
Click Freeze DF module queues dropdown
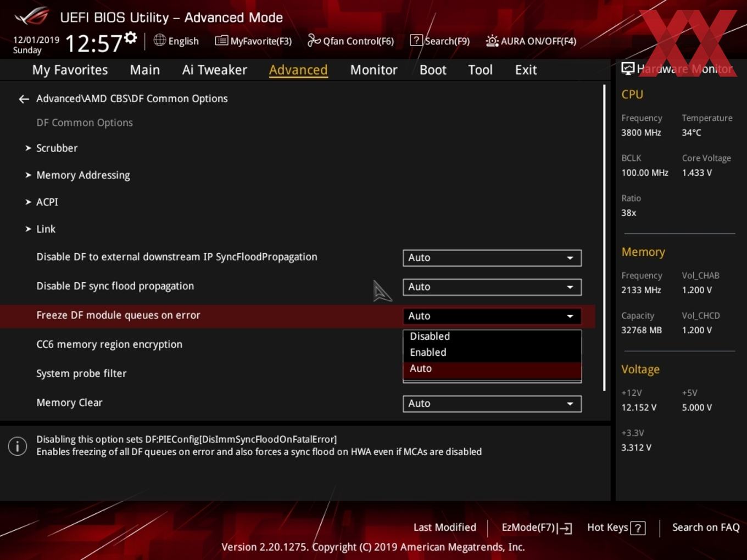click(x=492, y=316)
